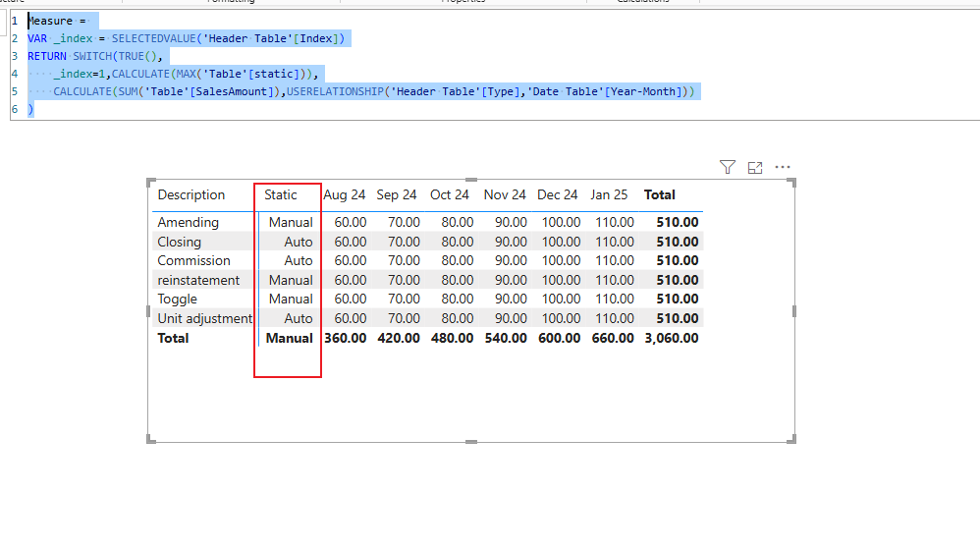Select the grand total 3,060.00 cell
This screenshot has height=546, width=980.
click(672, 339)
